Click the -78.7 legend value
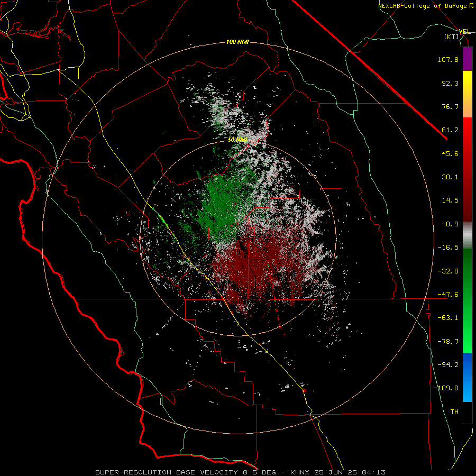The height and width of the screenshot is (476, 476). pyautogui.click(x=448, y=342)
